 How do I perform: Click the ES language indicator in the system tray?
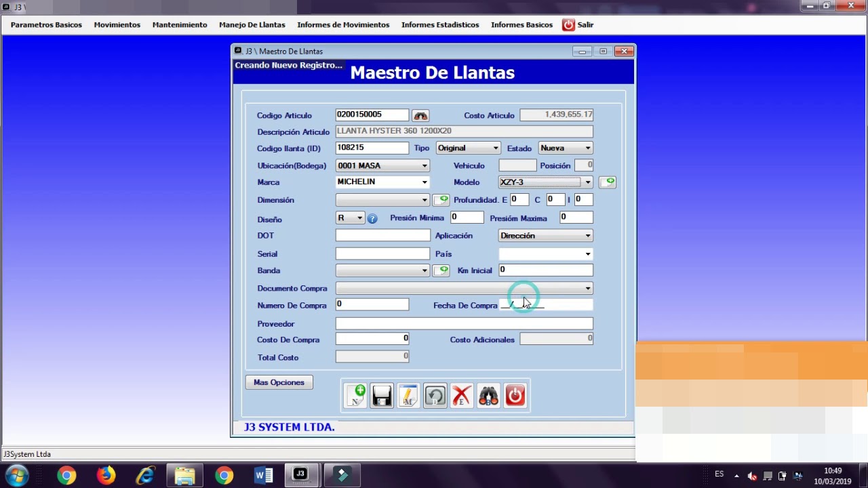pos(719,474)
